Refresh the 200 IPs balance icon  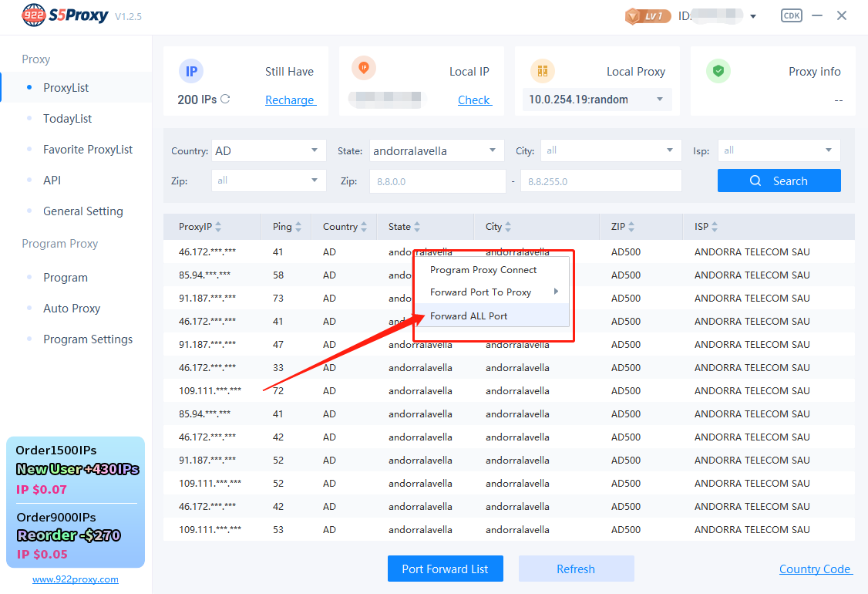coord(225,100)
